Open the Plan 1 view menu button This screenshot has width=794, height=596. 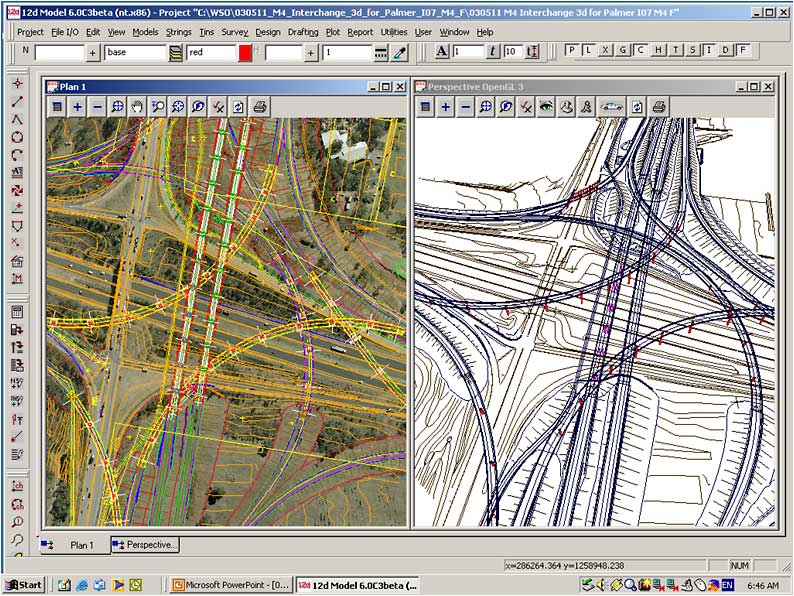pyautogui.click(x=57, y=106)
